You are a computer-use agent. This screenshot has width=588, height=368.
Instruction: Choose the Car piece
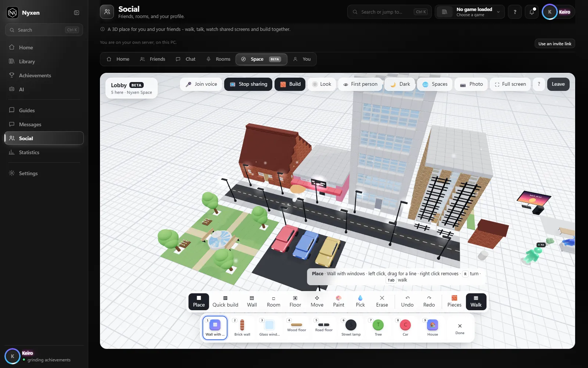point(405,328)
